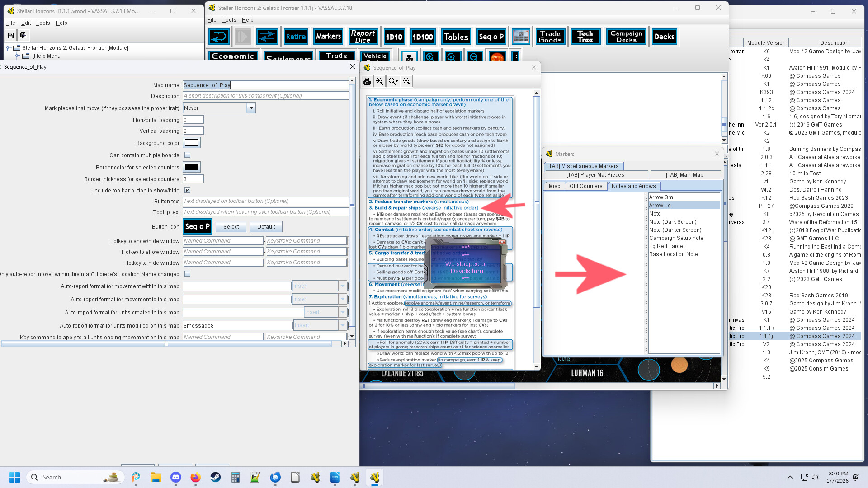The width and height of the screenshot is (868, 488).
Task: Click Report Dice toolbar button
Action: 363,37
